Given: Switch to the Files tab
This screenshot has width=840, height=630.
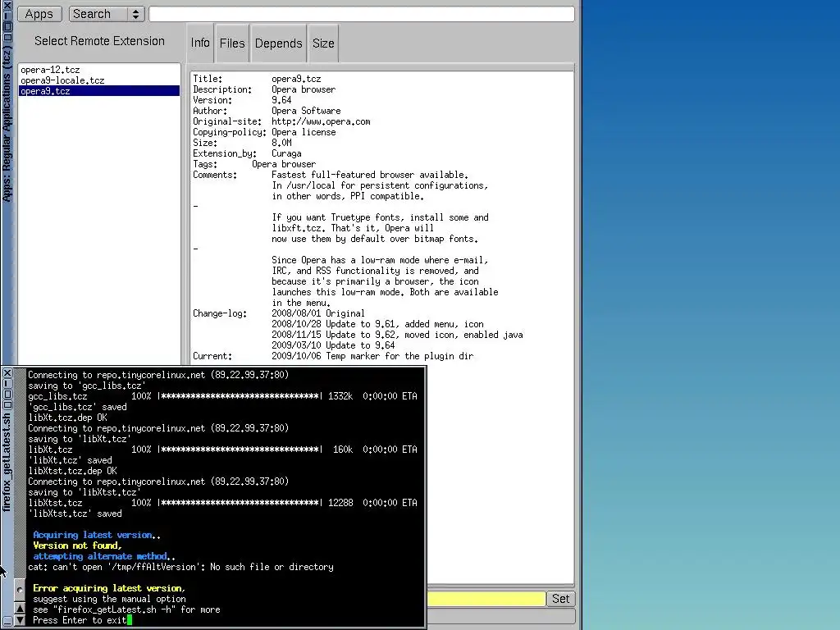Looking at the screenshot, I should tap(232, 43).
